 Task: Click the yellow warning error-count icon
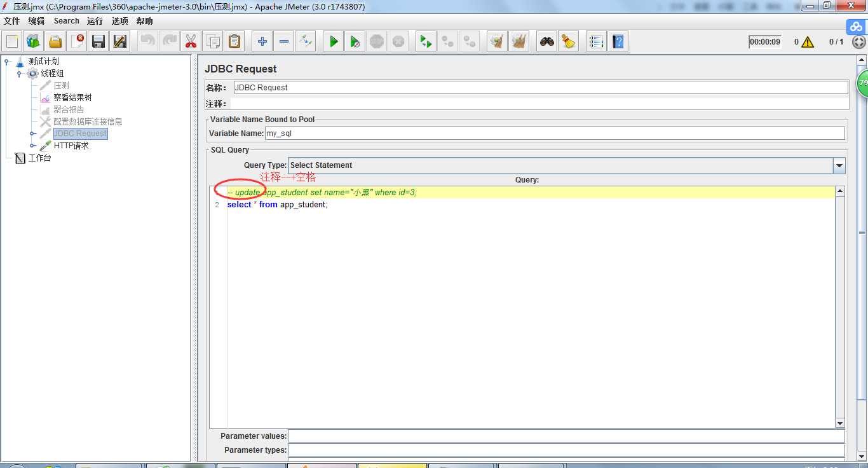[808, 42]
